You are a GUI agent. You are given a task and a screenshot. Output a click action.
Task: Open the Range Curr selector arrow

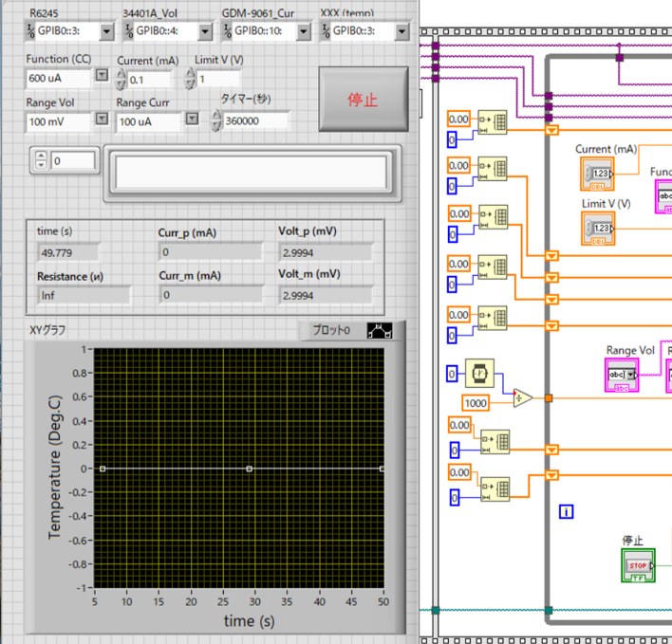pos(192,120)
